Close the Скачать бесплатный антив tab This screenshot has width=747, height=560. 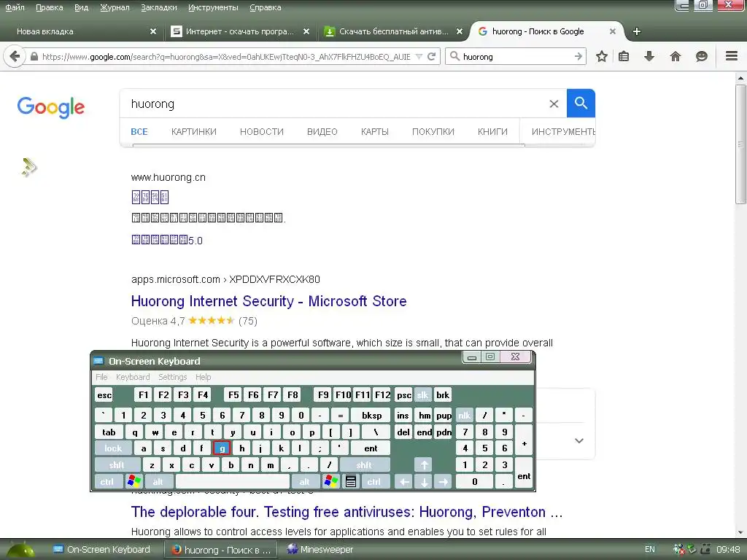point(460,31)
